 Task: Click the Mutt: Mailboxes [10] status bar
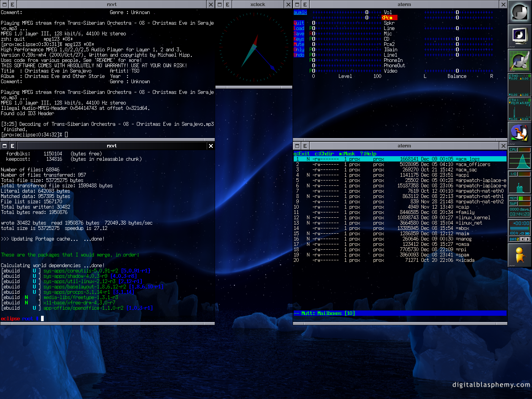pos(400,313)
